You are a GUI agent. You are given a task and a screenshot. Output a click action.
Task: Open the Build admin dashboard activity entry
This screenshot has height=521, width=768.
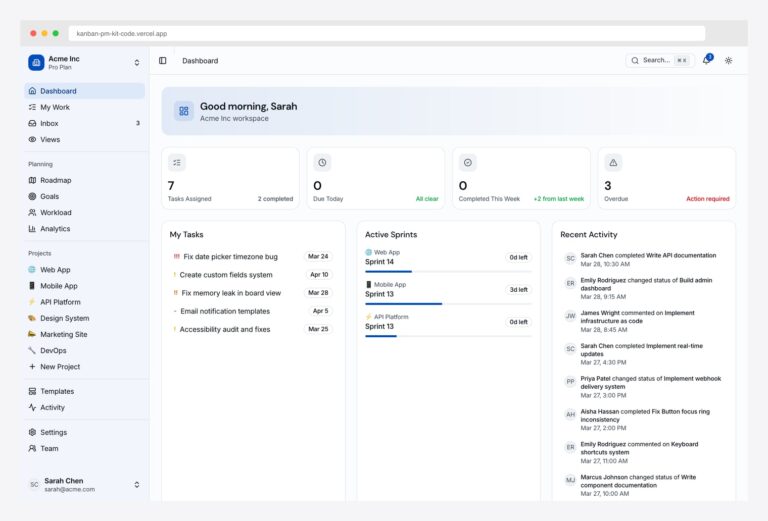coord(644,288)
